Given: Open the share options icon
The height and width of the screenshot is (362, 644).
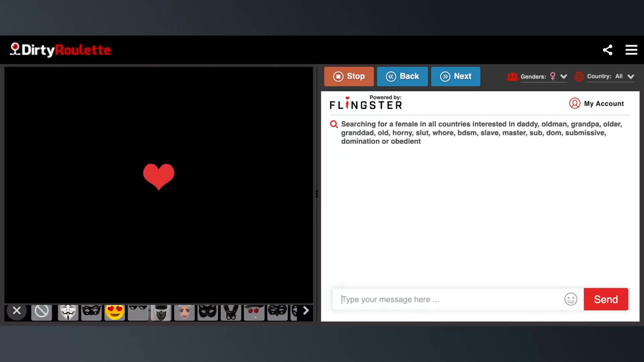Looking at the screenshot, I should [608, 50].
